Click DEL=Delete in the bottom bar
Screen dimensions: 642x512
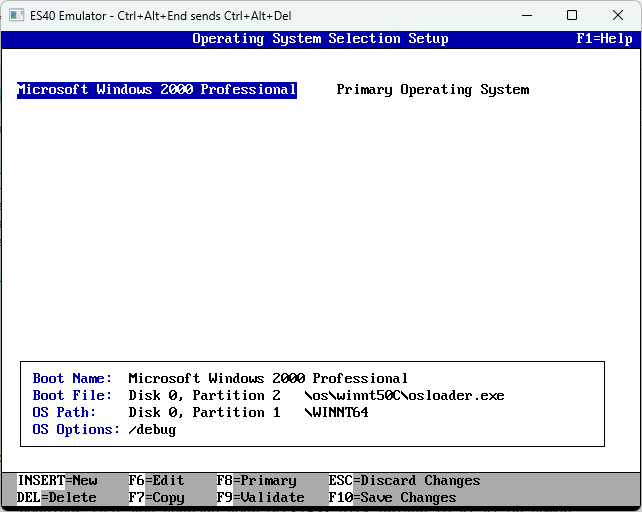point(57,497)
